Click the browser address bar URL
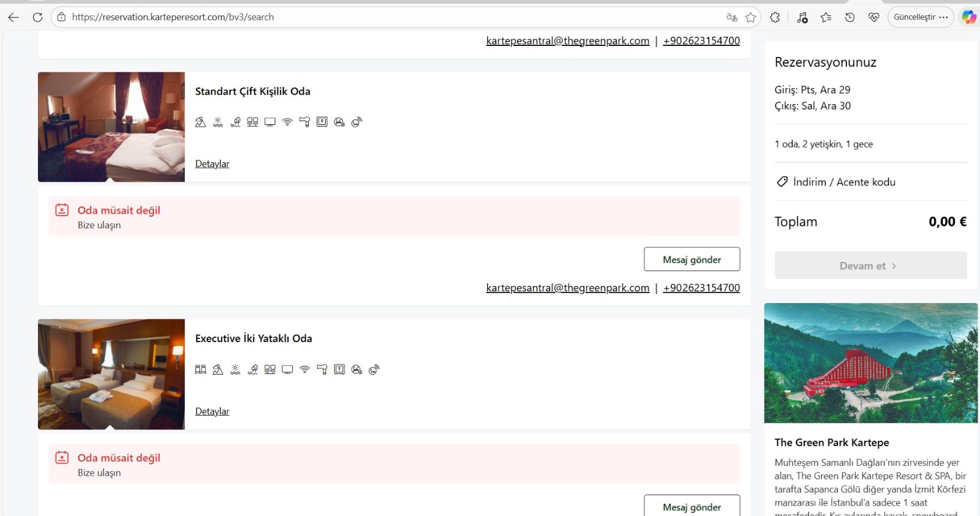This screenshot has width=980, height=516. click(x=173, y=17)
